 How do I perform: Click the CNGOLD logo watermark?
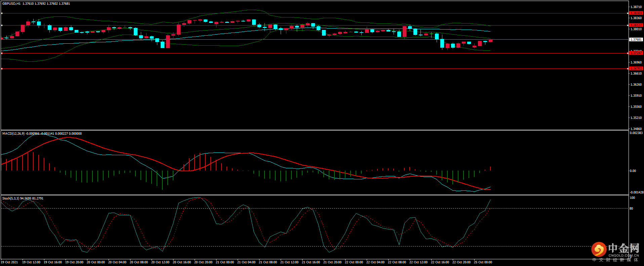pyautogui.click(x=615, y=251)
